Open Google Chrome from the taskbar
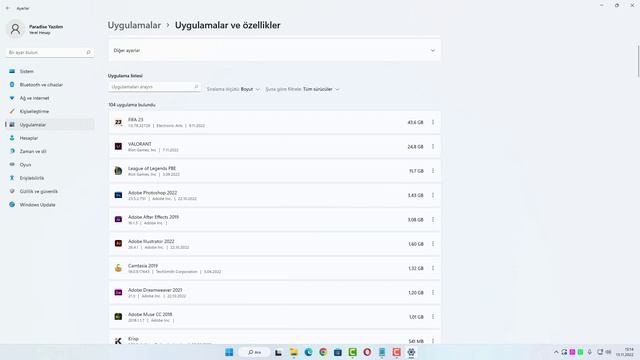The height and width of the screenshot is (360, 640). click(323, 352)
